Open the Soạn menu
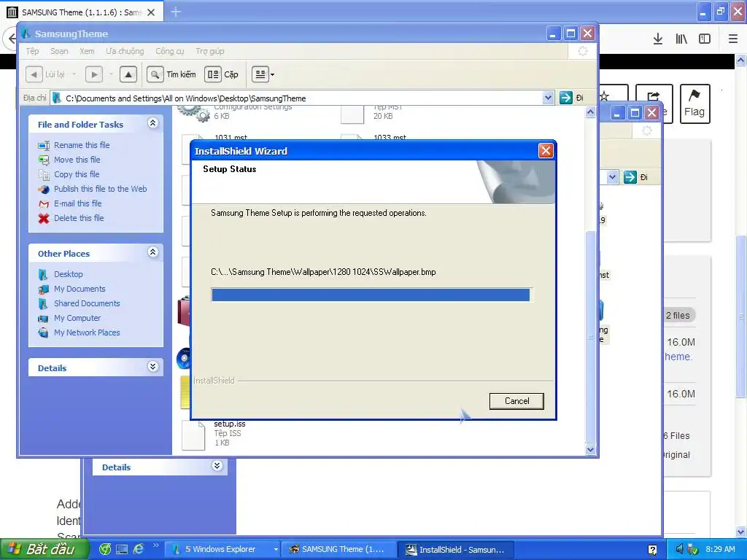The width and height of the screenshot is (747, 560). coord(59,51)
